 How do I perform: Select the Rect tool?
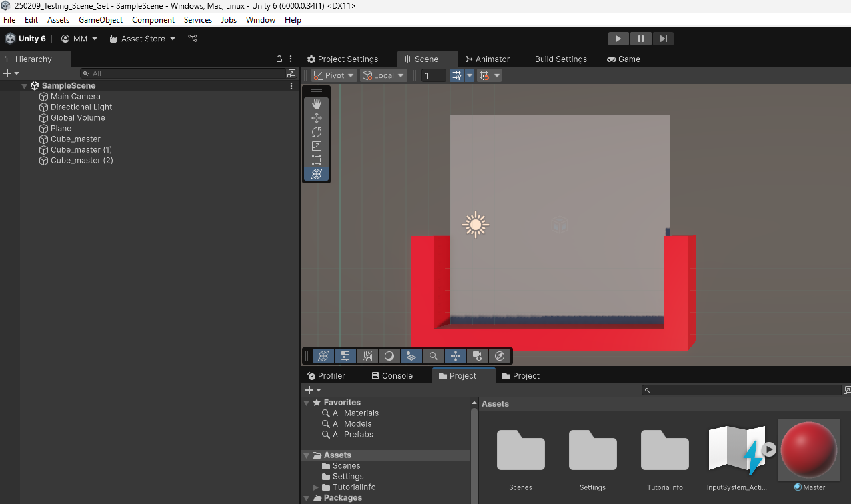[317, 160]
